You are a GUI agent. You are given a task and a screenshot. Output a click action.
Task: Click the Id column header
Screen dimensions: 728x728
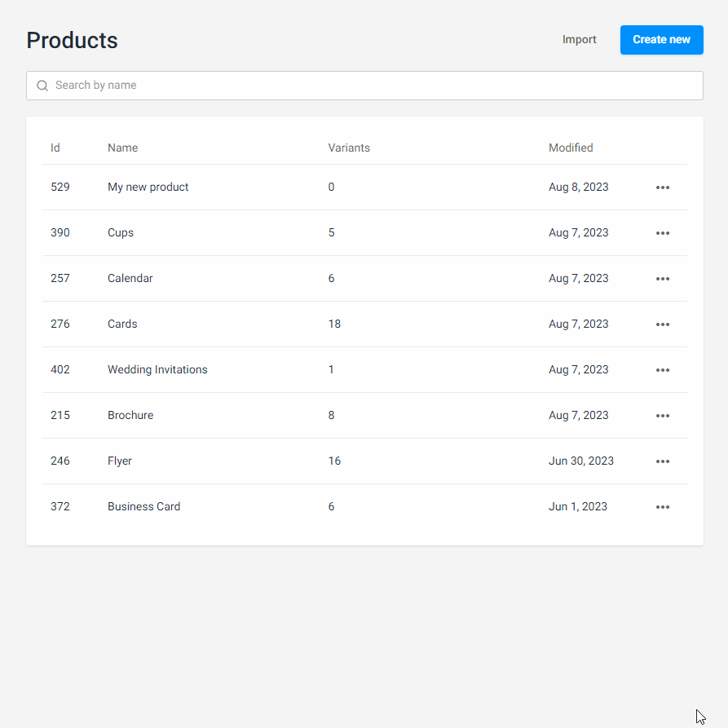point(55,148)
